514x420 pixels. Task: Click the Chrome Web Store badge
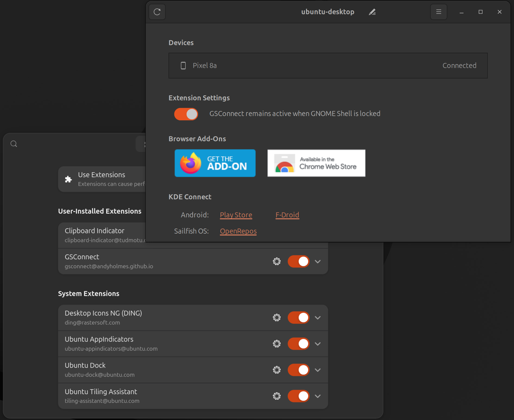point(316,163)
